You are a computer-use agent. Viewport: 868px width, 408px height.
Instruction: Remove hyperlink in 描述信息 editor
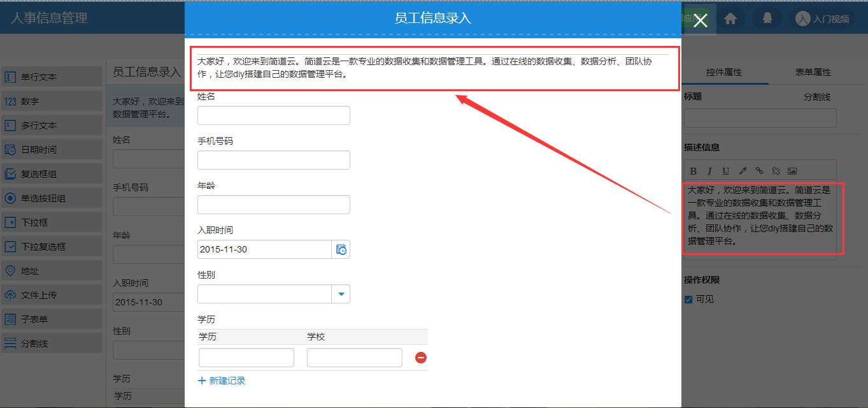pyautogui.click(x=776, y=171)
